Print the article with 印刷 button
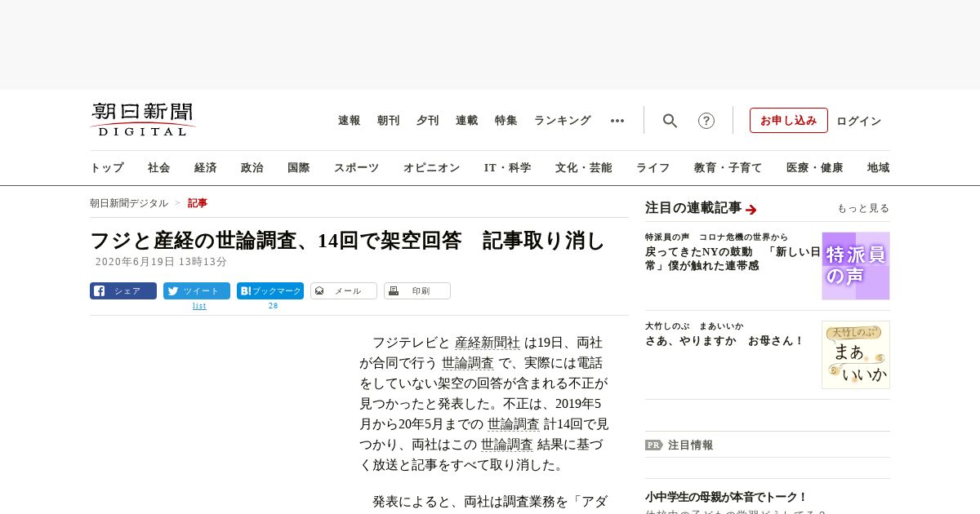Screen dimensions: 980x514 point(417,291)
